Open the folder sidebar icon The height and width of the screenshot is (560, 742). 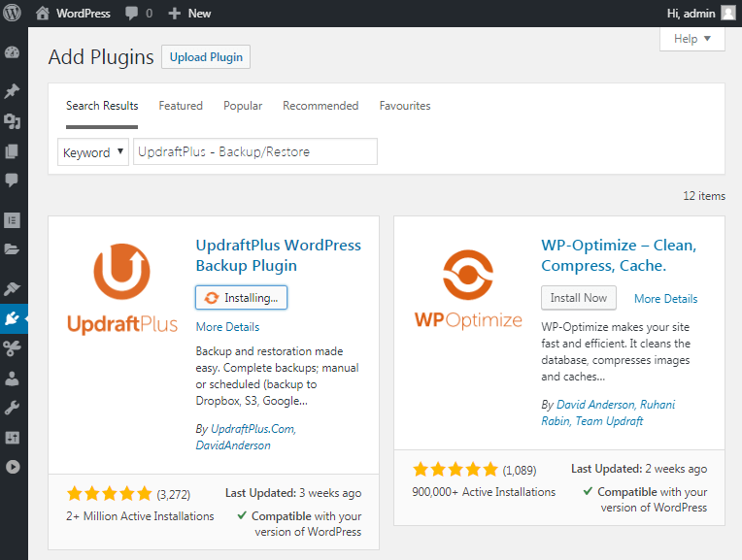click(12, 249)
